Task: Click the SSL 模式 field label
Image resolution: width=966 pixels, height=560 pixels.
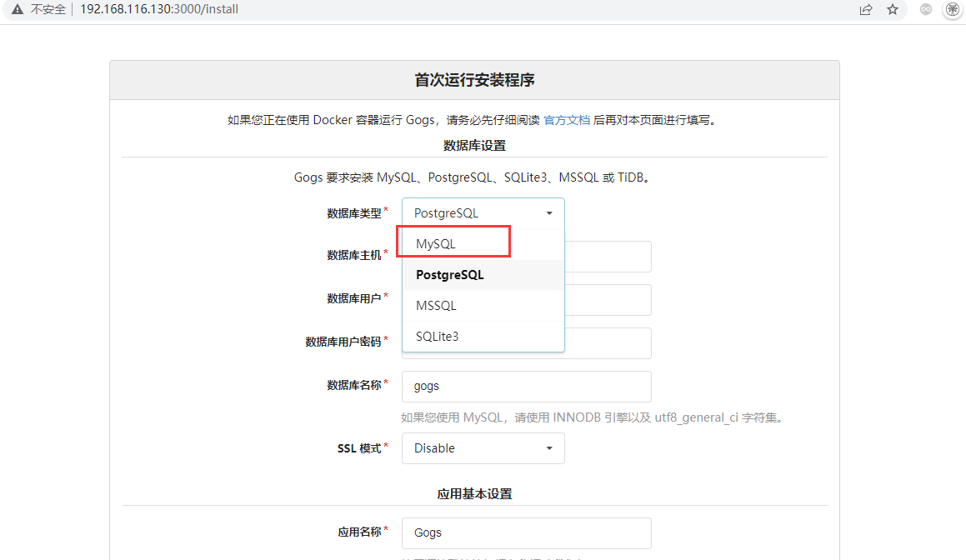Action: (x=359, y=448)
